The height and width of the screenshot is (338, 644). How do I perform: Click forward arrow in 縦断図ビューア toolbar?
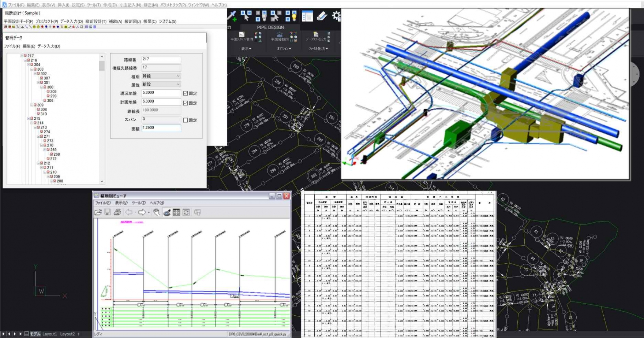pos(142,212)
